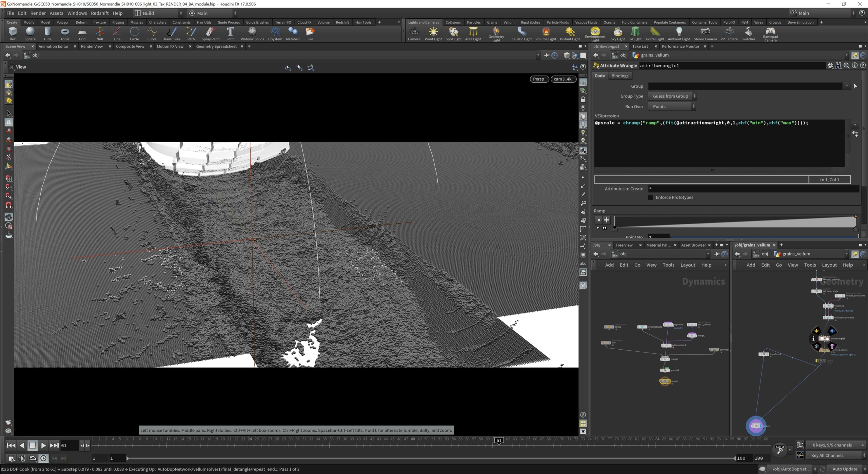
Task: Select the Tube shelf tool
Action: [47, 34]
